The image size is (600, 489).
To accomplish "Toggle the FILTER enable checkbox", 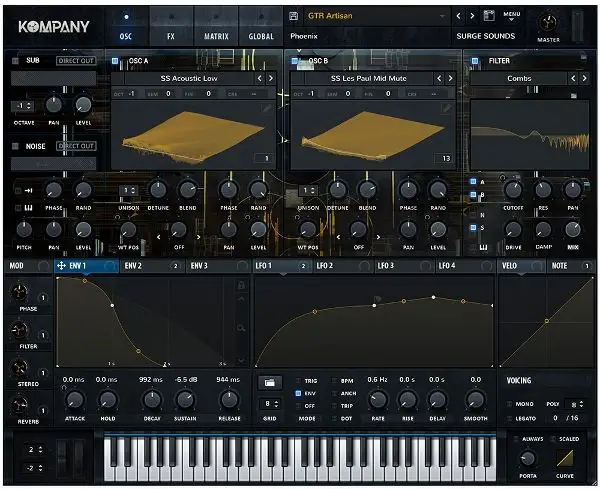I will 476,61.
